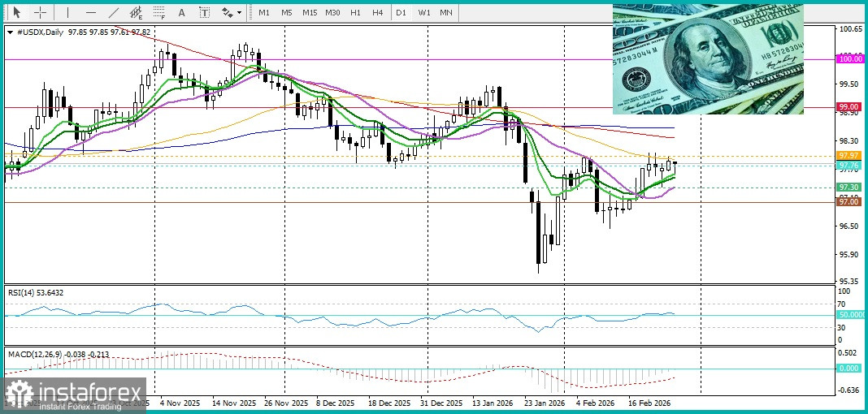The height and width of the screenshot is (414, 868).
Task: Select the Fibonacci retracement tool
Action: click(159, 13)
